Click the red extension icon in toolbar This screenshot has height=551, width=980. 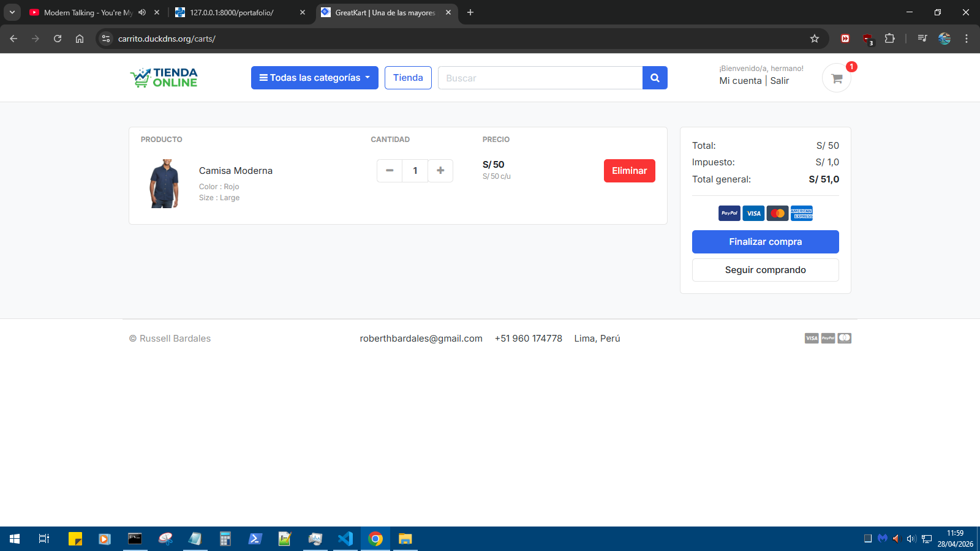845,39
